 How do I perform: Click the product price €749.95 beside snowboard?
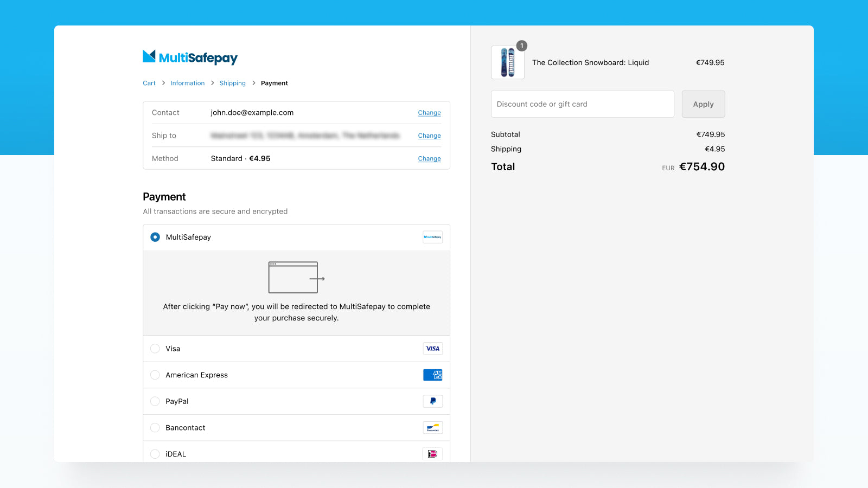710,62
